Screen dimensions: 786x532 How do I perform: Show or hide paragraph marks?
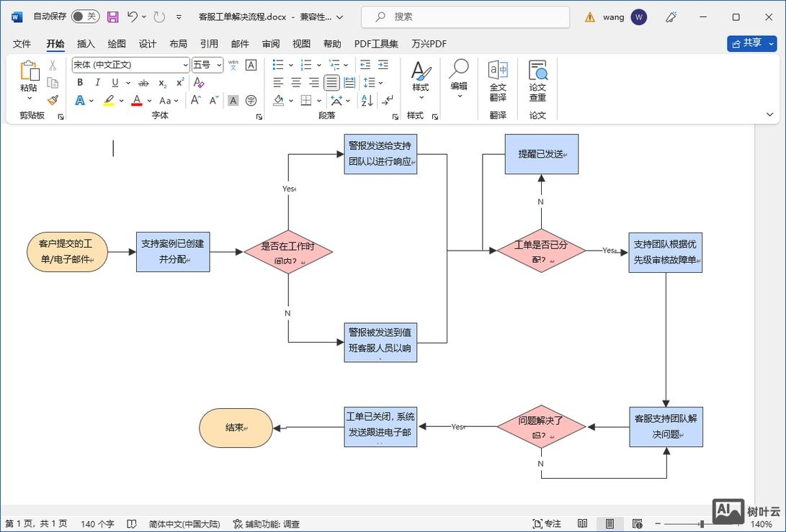pos(388,101)
